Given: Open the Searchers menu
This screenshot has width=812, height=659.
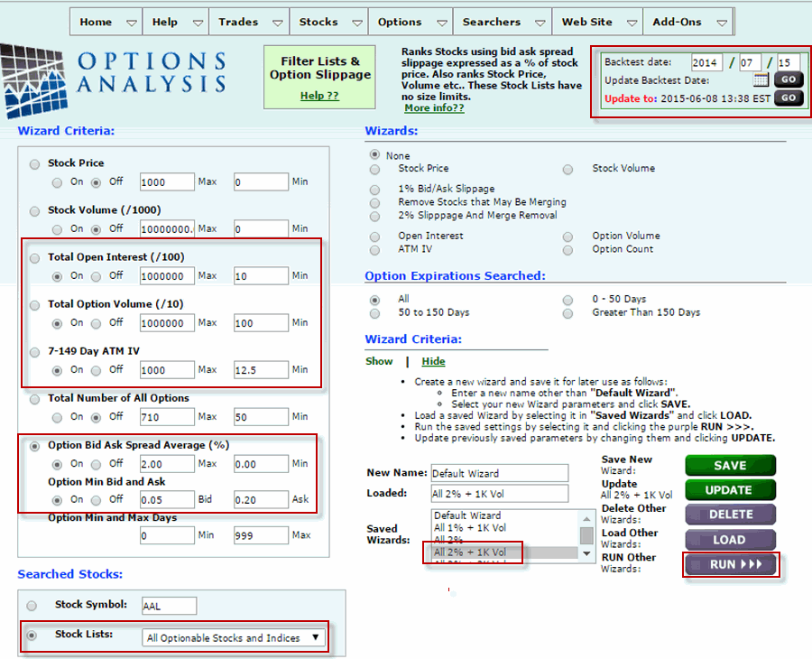Looking at the screenshot, I should point(503,22).
